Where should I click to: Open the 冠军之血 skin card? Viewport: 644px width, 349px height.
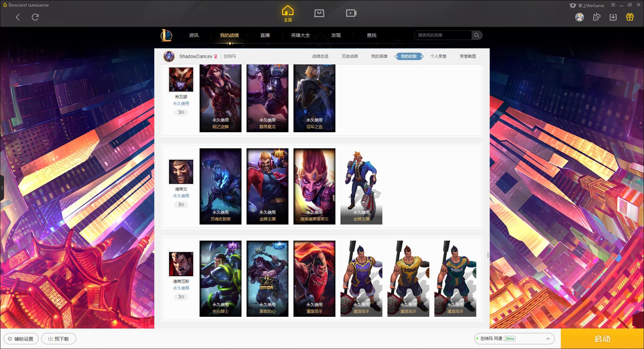(314, 98)
